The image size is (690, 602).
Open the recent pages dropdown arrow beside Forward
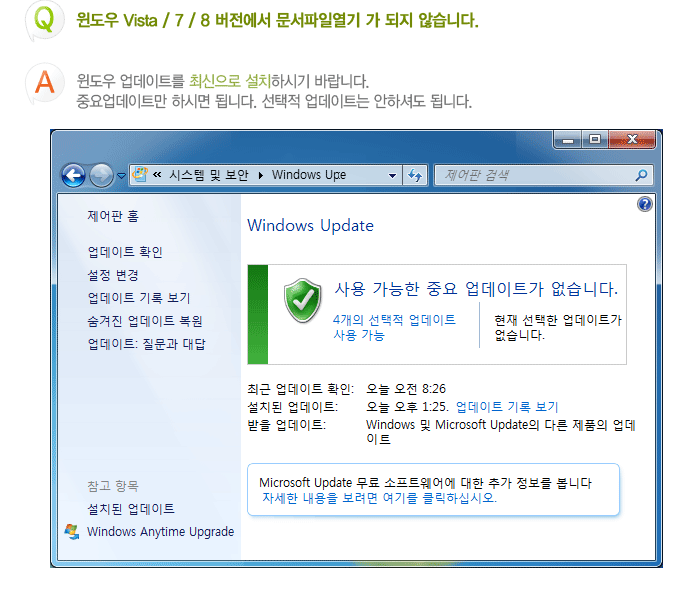(x=121, y=176)
